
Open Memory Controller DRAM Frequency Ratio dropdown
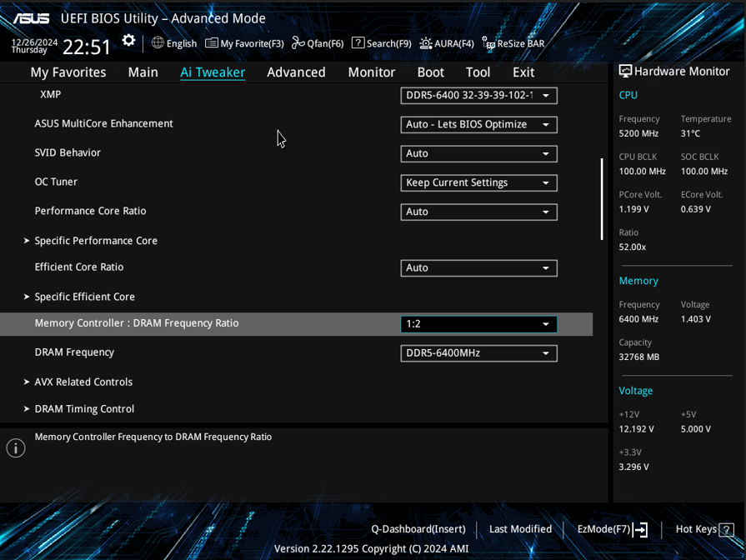(478, 324)
